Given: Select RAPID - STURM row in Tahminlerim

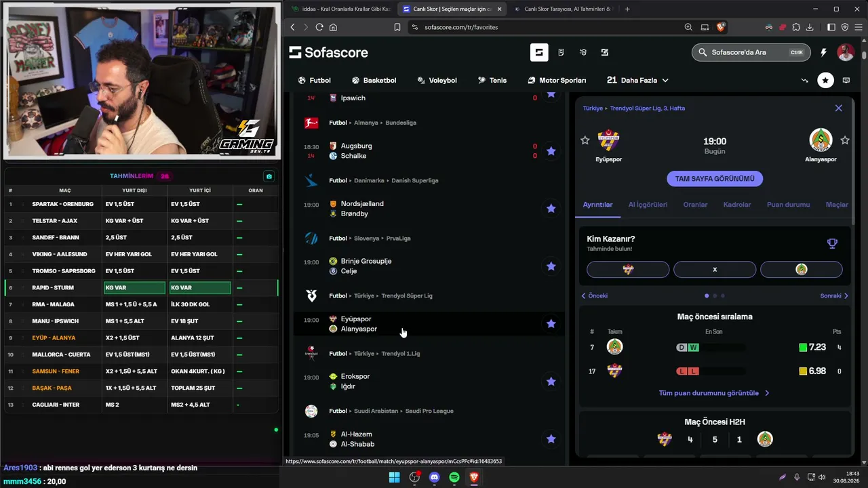Looking at the screenshot, I should point(141,287).
